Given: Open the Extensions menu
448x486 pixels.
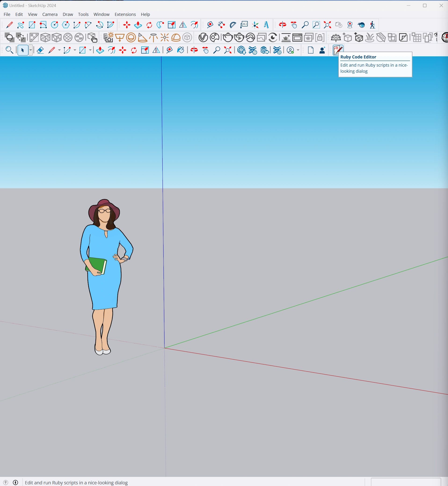Looking at the screenshot, I should [125, 14].
